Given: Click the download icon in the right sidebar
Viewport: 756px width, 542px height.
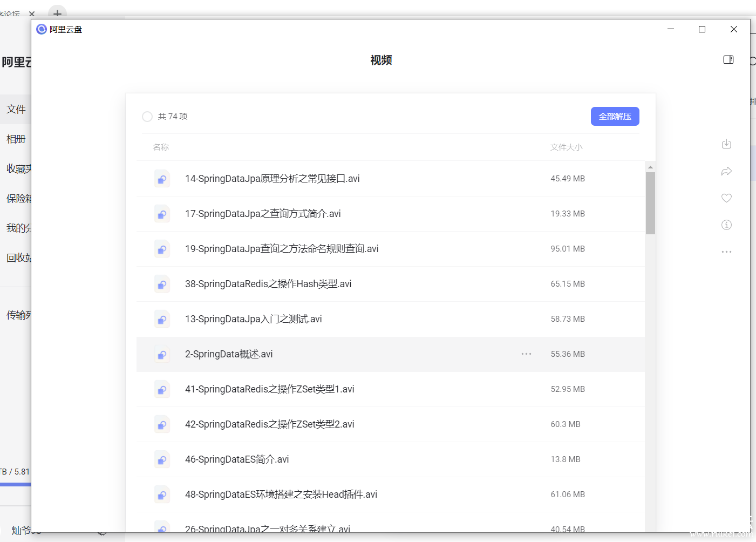Looking at the screenshot, I should [x=727, y=144].
